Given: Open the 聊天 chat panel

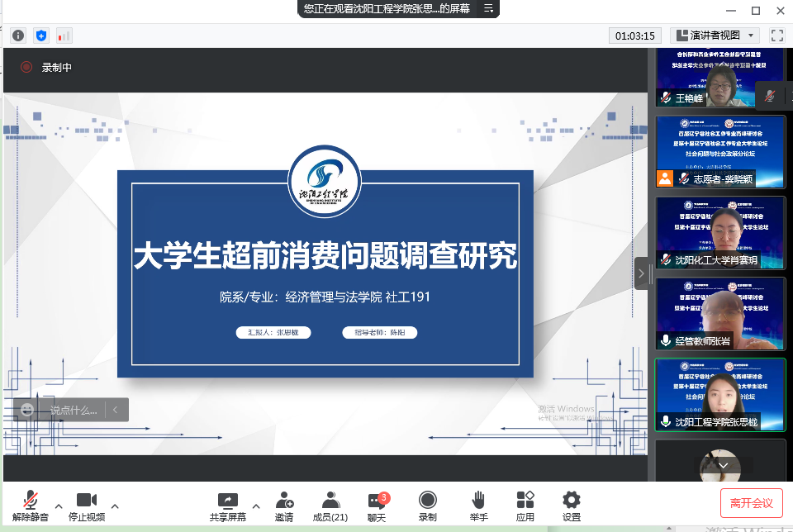Looking at the screenshot, I should point(377,506).
